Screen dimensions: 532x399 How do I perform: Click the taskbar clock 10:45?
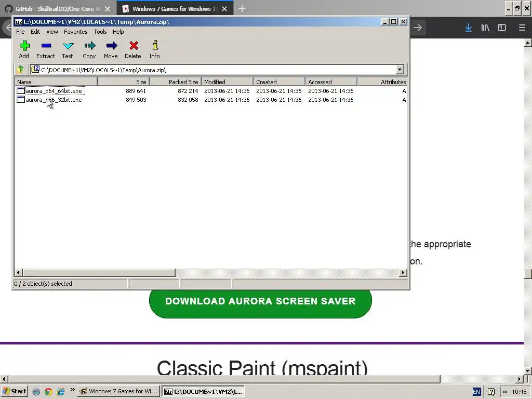[519, 392]
